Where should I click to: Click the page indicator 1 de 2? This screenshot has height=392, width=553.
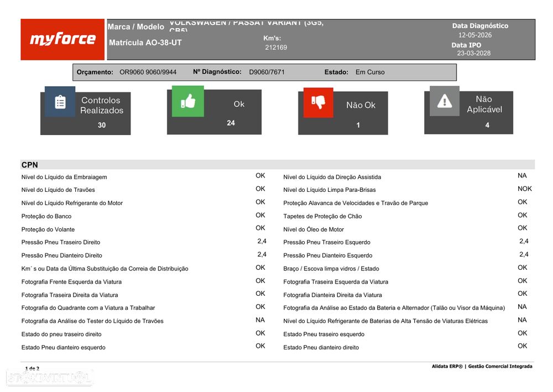(x=32, y=368)
